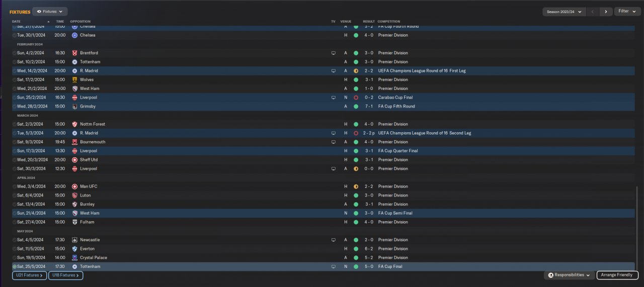This screenshot has height=287, width=644.
Task: Open the Fixtures view dropdown
Action: pos(50,11)
